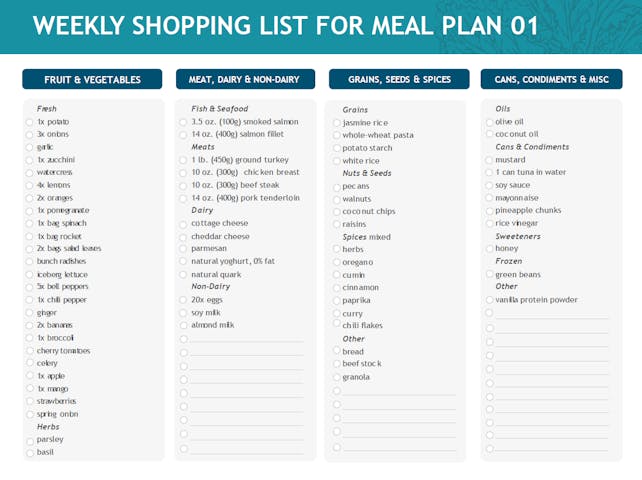642x480 pixels.
Task: Click the first blank line under almond milk
Action: pos(246,339)
